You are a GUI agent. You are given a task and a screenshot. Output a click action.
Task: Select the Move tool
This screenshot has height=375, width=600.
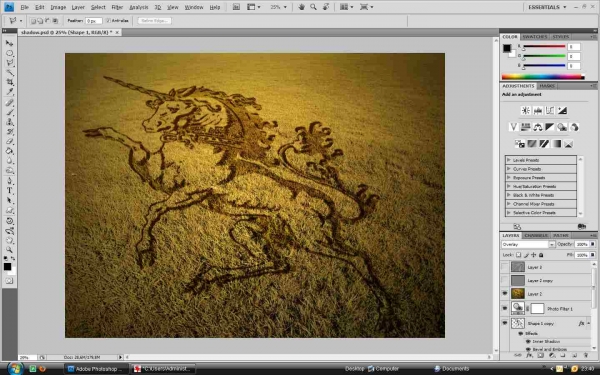pyautogui.click(x=10, y=43)
